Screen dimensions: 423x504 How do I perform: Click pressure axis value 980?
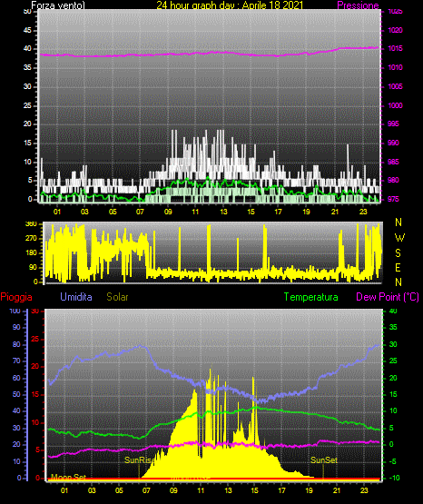[x=393, y=180]
